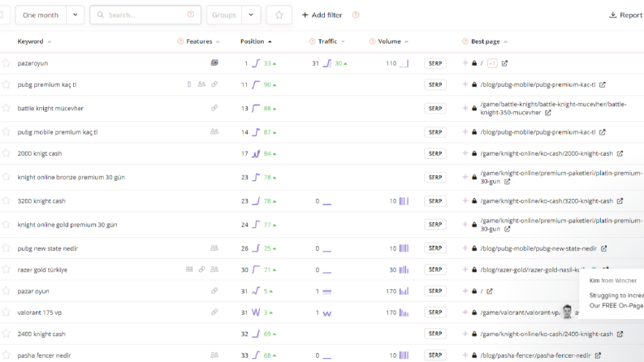
Task: Open SERP for pazar oyun
Action: 435,291
